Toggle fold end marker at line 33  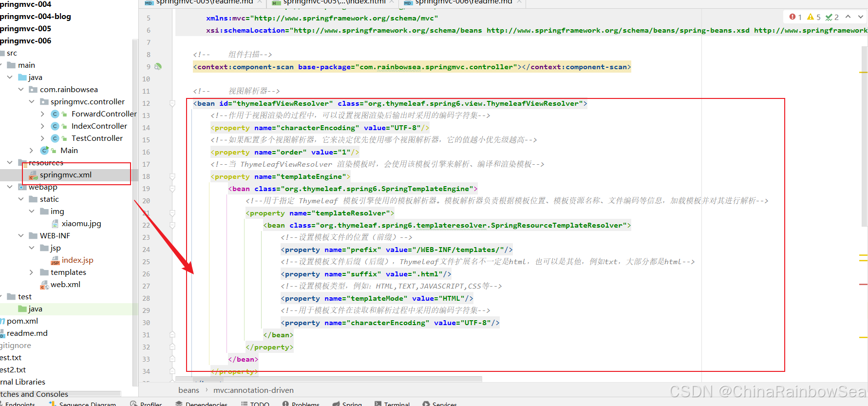(x=172, y=359)
